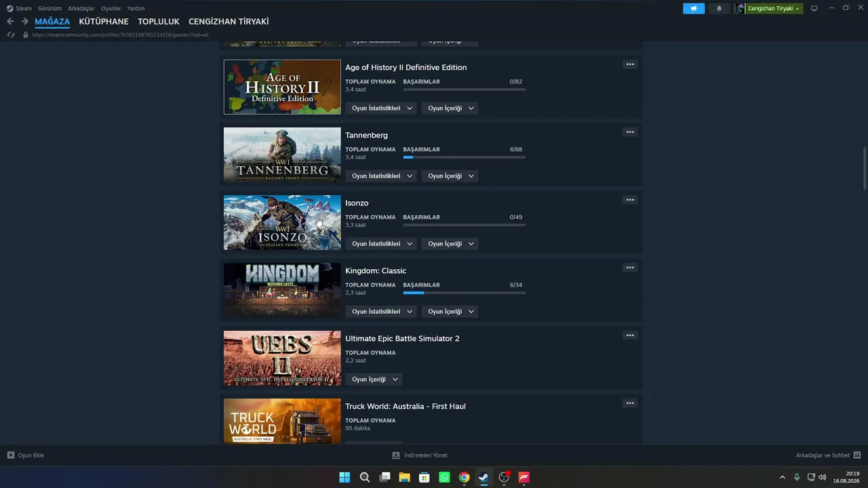Show hidden system tray icons
Screen dimensions: 868x488
tap(783, 477)
